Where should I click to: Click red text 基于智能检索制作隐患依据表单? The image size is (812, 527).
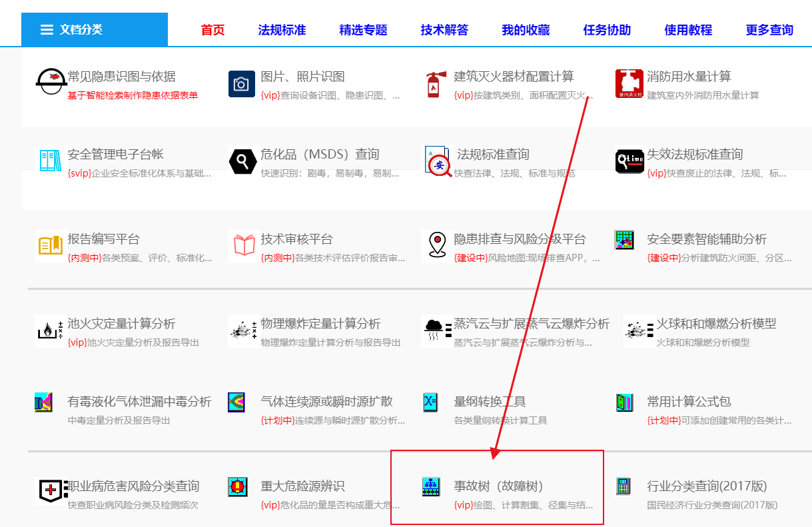tap(133, 95)
